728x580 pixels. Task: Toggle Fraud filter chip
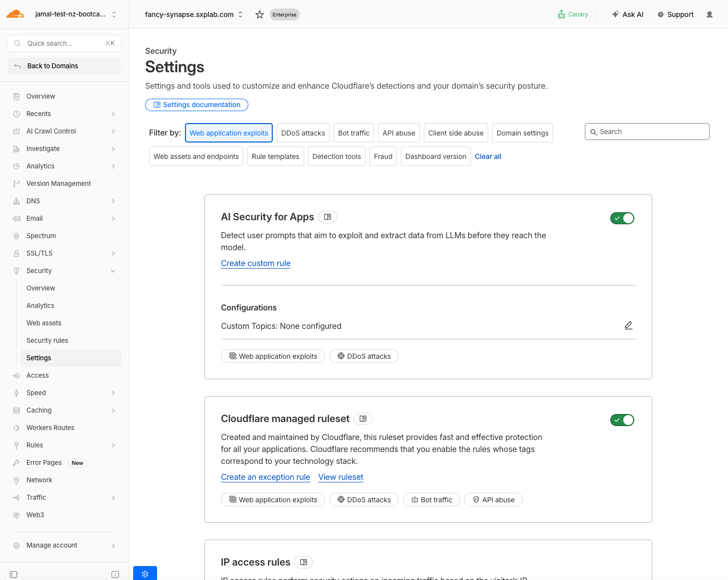[x=383, y=156]
